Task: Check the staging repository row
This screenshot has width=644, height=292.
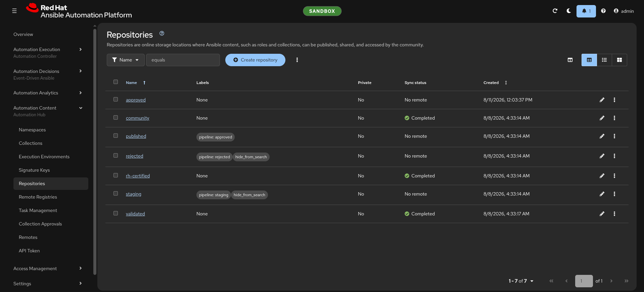Action: tap(116, 194)
